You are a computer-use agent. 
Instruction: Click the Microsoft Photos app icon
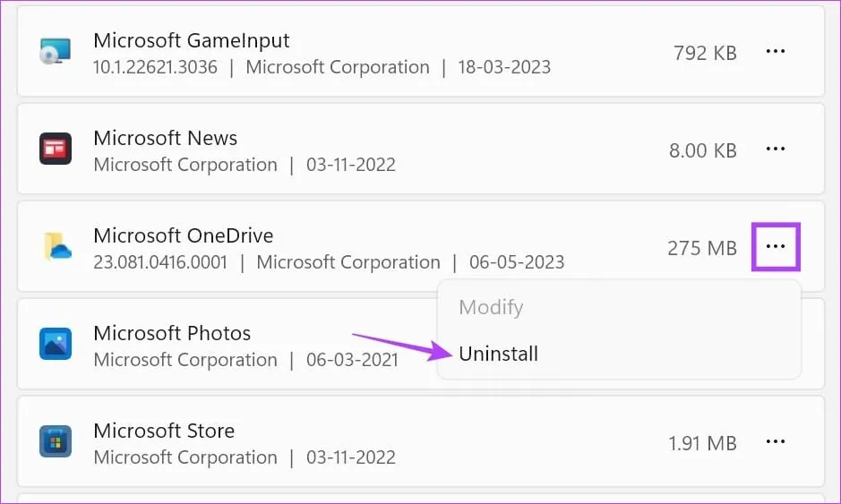[x=55, y=344]
